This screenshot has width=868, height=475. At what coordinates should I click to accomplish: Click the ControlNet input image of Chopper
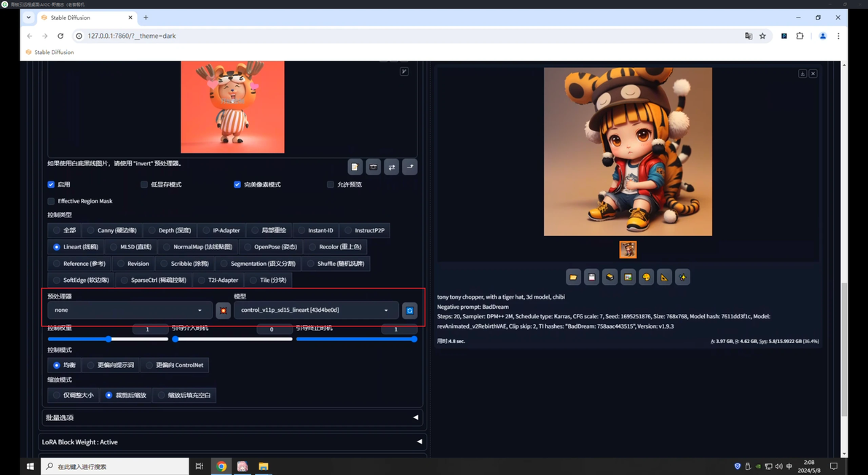click(x=232, y=107)
